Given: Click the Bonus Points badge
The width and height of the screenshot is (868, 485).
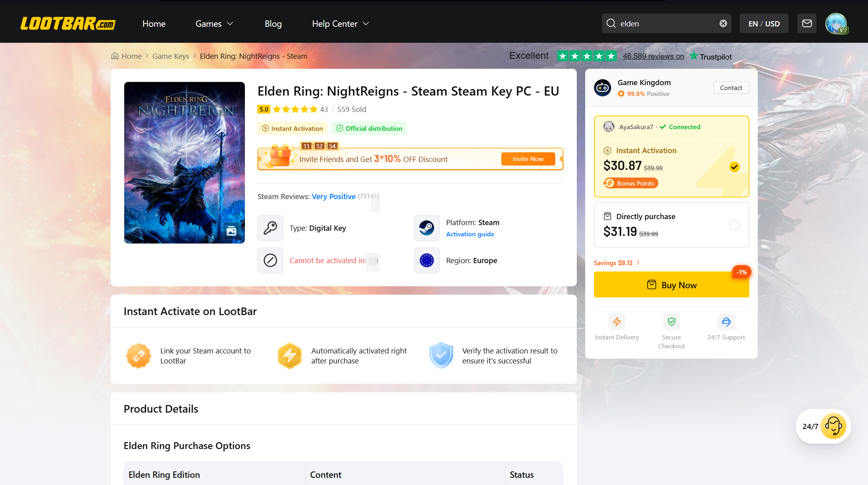Looking at the screenshot, I should pyautogui.click(x=631, y=183).
